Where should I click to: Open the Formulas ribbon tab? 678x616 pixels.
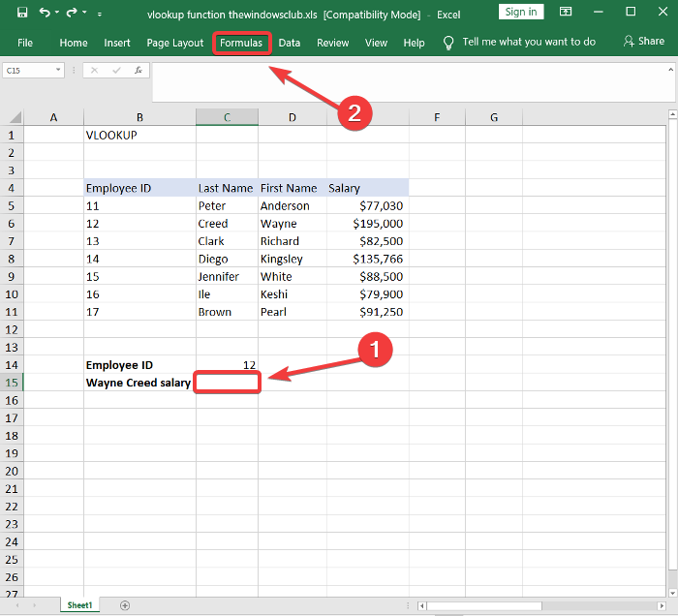click(240, 43)
